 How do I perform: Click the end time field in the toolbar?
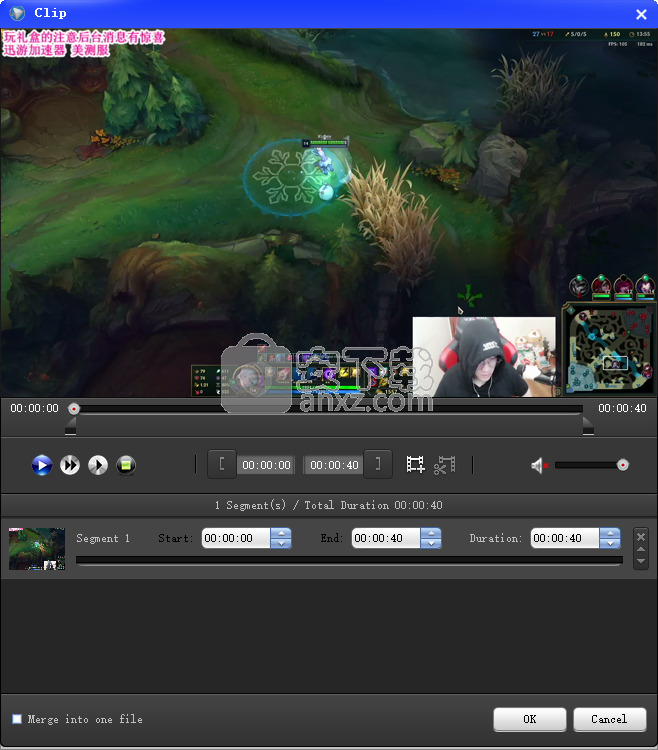pyautogui.click(x=334, y=465)
